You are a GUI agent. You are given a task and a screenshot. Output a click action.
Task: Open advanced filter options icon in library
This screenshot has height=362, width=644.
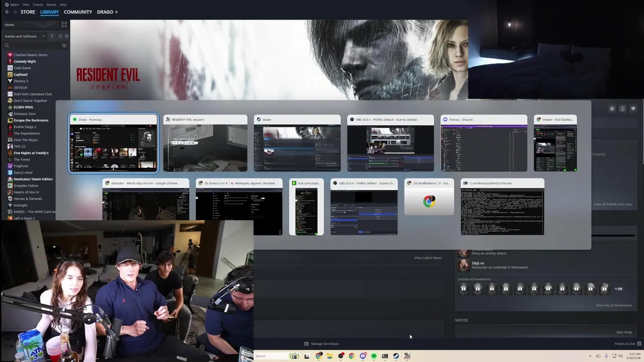tap(64, 46)
